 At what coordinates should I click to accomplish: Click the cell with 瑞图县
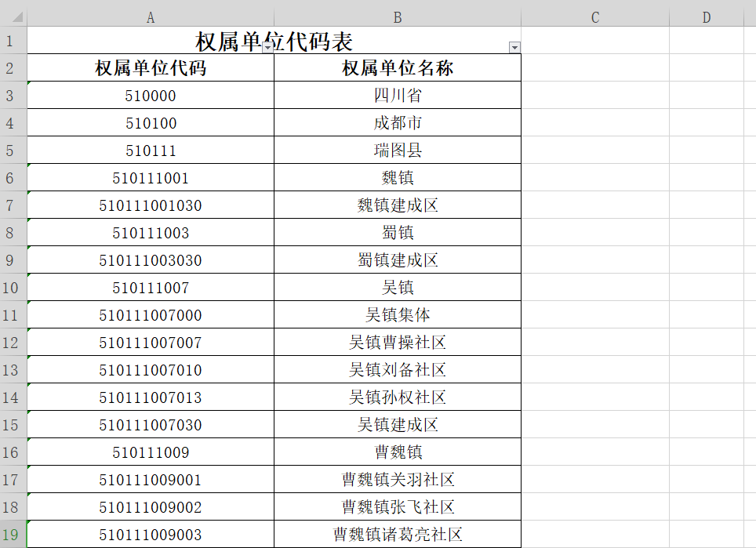[x=398, y=151]
